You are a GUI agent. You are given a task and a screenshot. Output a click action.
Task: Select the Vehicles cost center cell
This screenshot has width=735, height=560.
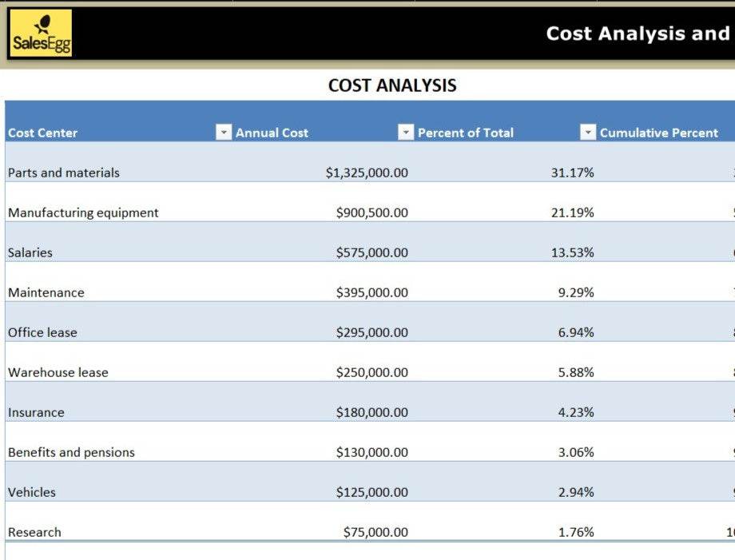coord(32,492)
